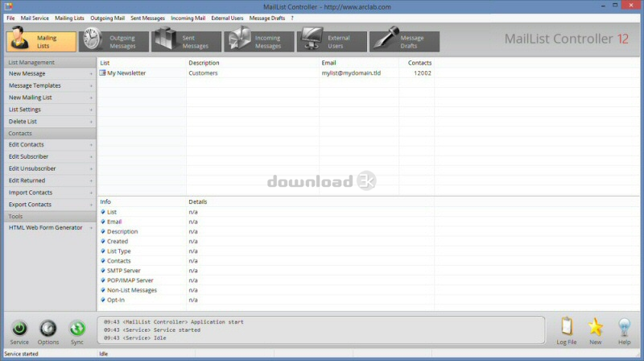Click the My Newsletter list icon

(x=102, y=73)
